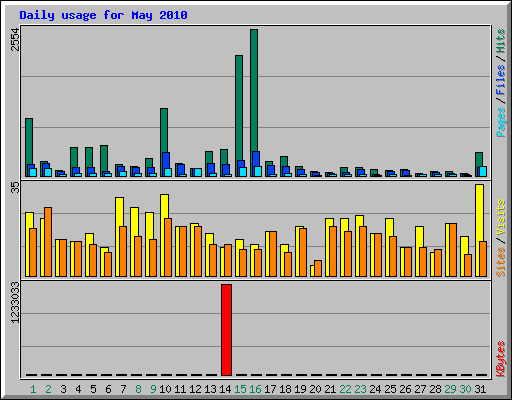
Task: Click the day "5" axis label
Action: (x=93, y=389)
